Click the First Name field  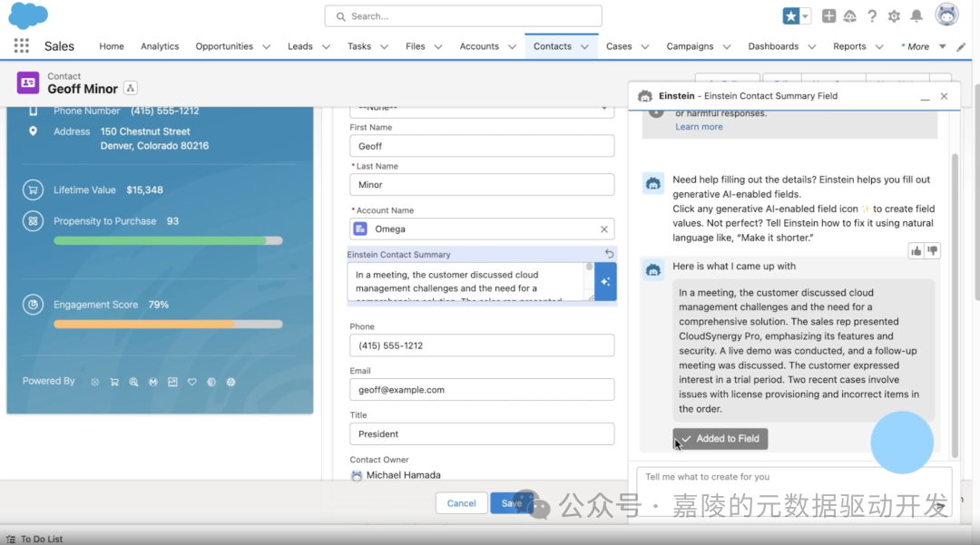point(482,146)
